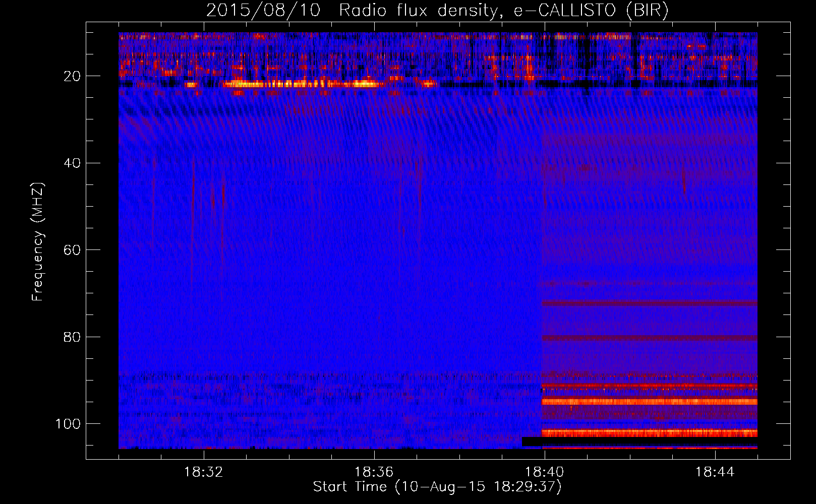
Task: Click the 100 frequency tick label
Action: click(68, 424)
